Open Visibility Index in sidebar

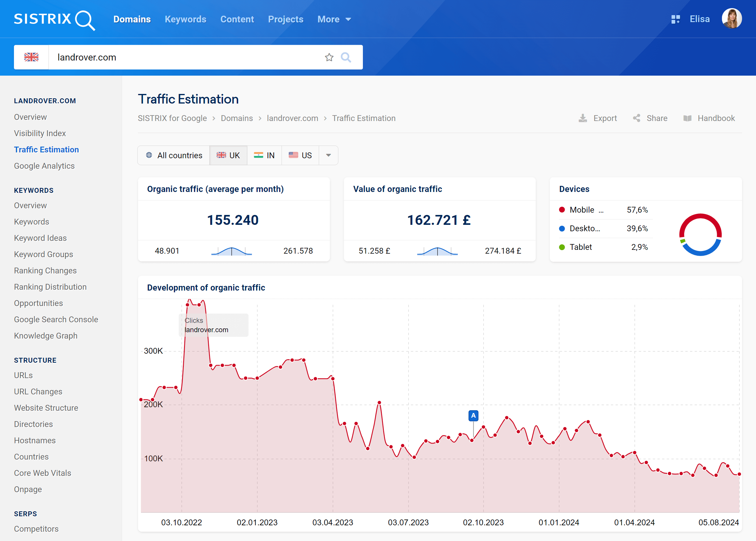40,133
